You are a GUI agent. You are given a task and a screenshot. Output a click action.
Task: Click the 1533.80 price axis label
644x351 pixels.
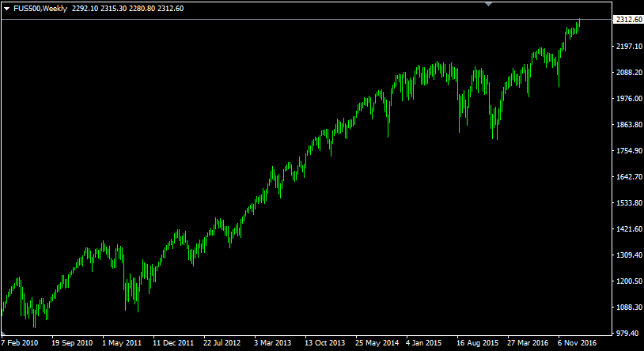pos(629,203)
